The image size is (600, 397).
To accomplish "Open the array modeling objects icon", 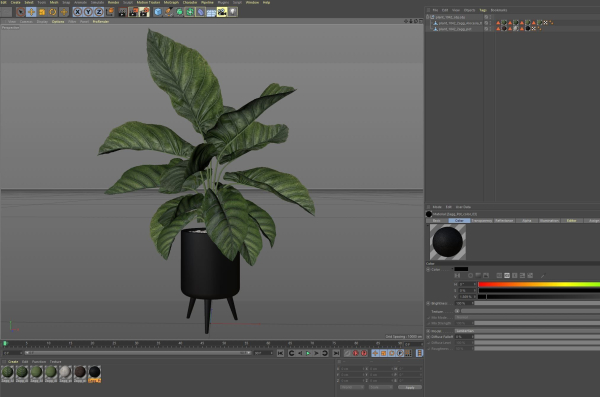I will pyautogui.click(x=190, y=12).
